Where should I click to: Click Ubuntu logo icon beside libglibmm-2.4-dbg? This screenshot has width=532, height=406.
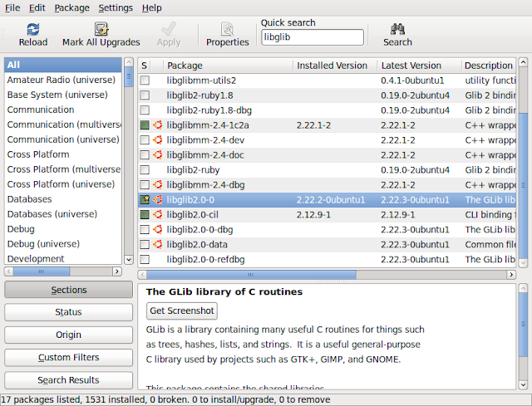click(157, 184)
